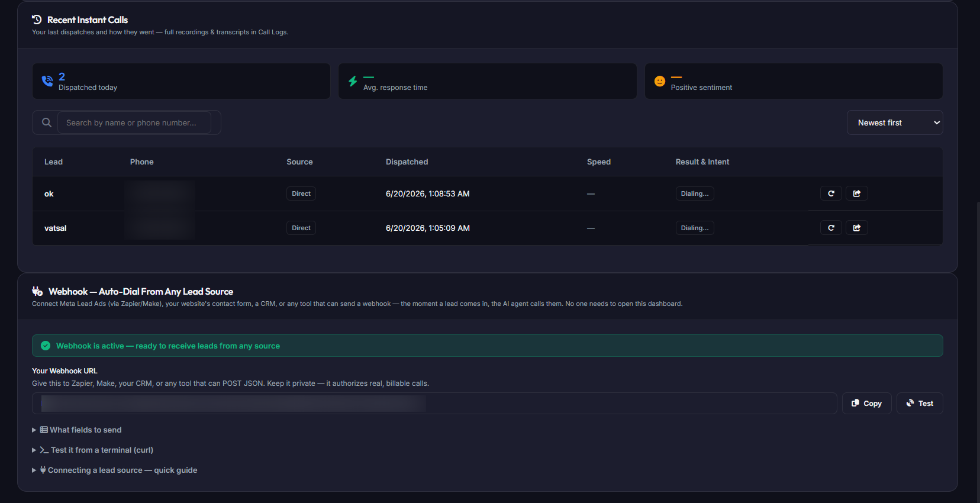Image resolution: width=980 pixels, height=503 pixels.
Task: Click the Dialing... status for vatsal
Action: pos(695,228)
